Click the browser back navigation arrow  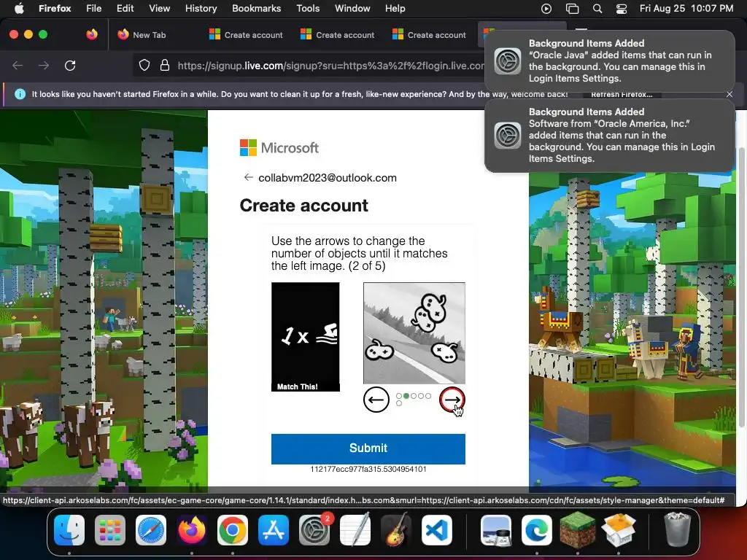(x=18, y=65)
